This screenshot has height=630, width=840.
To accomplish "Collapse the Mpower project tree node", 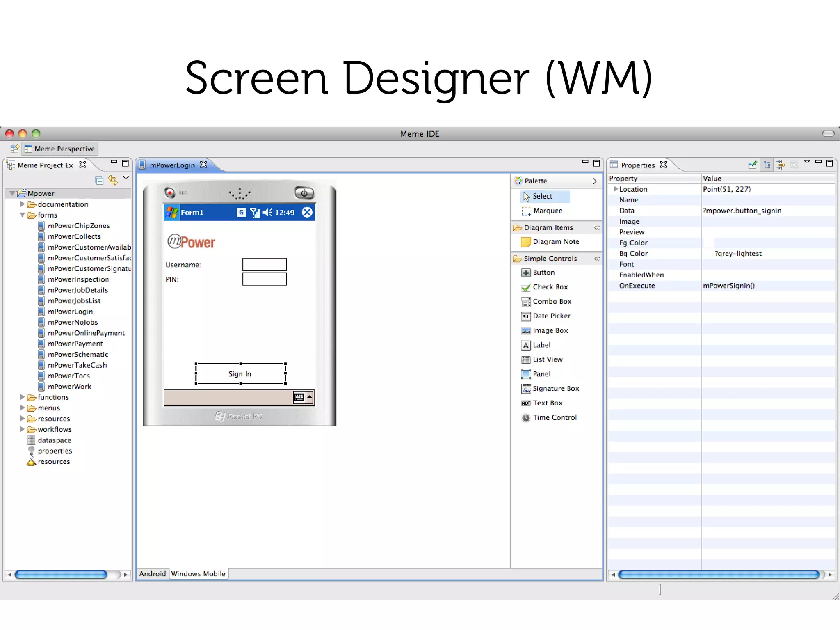I will tap(12, 193).
